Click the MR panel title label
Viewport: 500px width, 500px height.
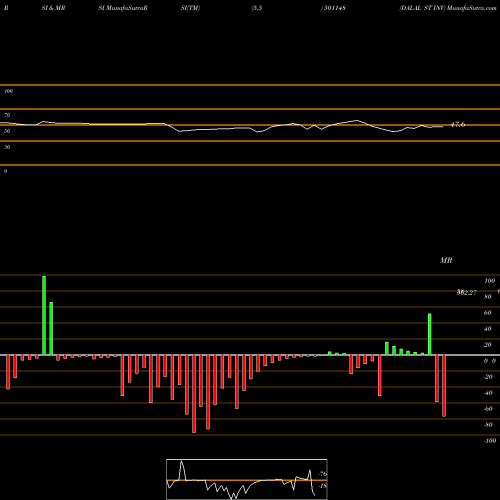coord(446,260)
